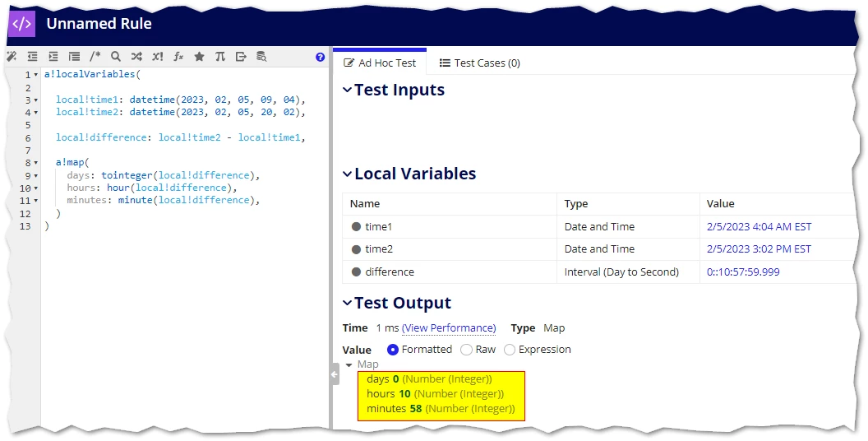Click the time1 value 2/5/2023 4:04 AM EST
This screenshot has width=868, height=441.
pos(759,226)
